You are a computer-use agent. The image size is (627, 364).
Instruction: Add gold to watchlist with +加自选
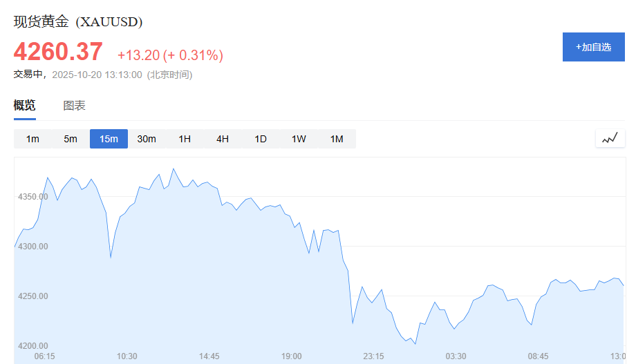[593, 47]
